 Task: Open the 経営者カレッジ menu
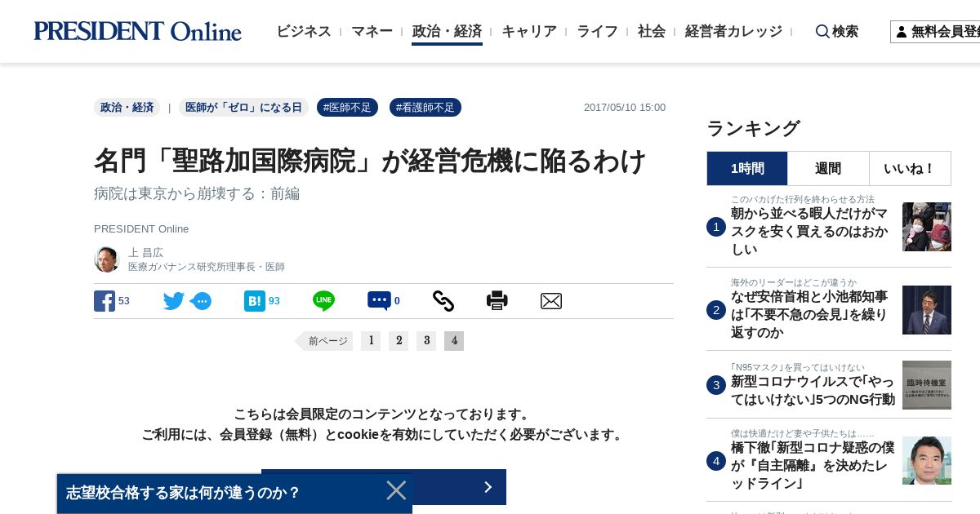[x=733, y=31]
